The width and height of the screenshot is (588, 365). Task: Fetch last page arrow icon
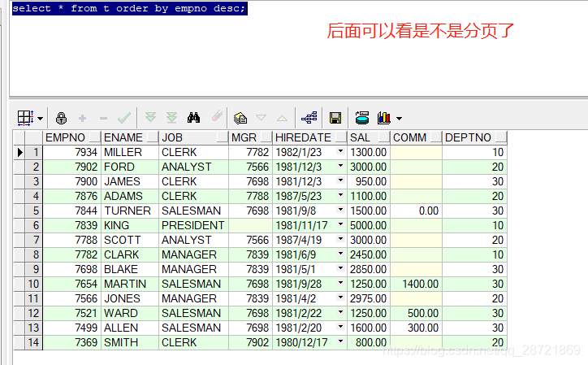coord(171,118)
